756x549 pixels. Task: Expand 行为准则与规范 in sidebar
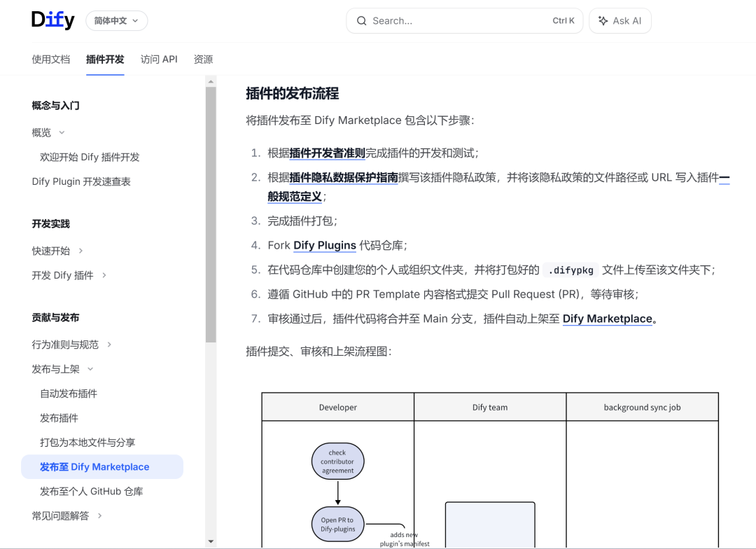[x=109, y=345]
